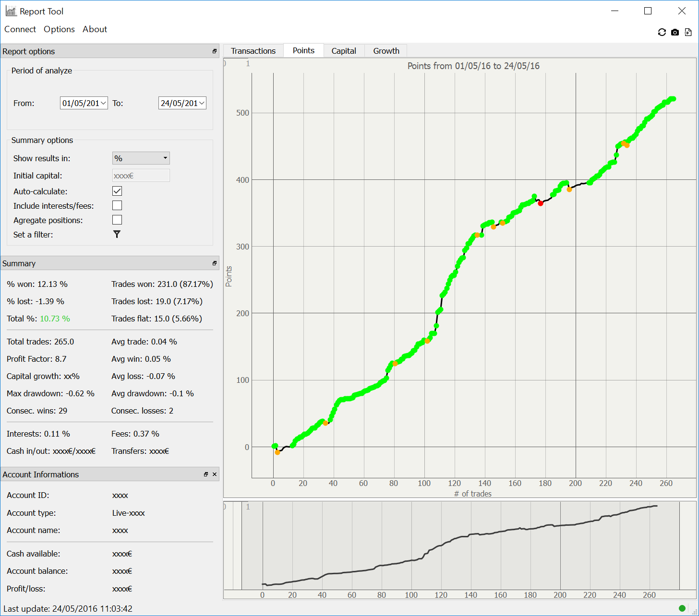Open the Connect menu
Screen dimensions: 699x616
pyautogui.click(x=20, y=29)
